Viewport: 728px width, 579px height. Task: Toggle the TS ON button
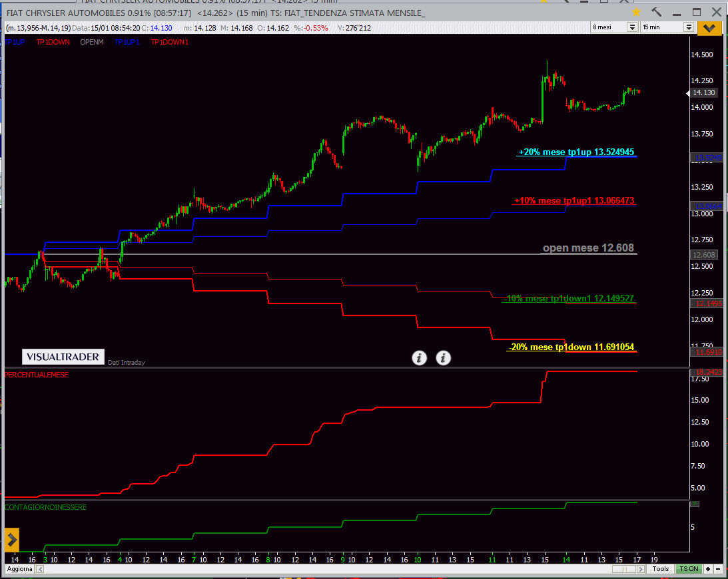(689, 569)
